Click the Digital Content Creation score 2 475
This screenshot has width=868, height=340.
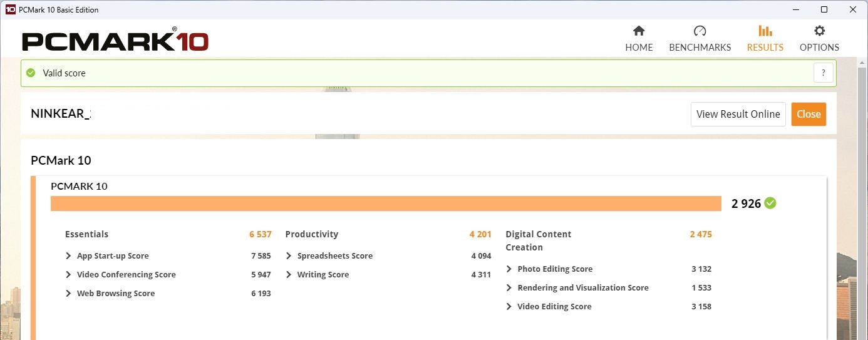click(x=701, y=234)
